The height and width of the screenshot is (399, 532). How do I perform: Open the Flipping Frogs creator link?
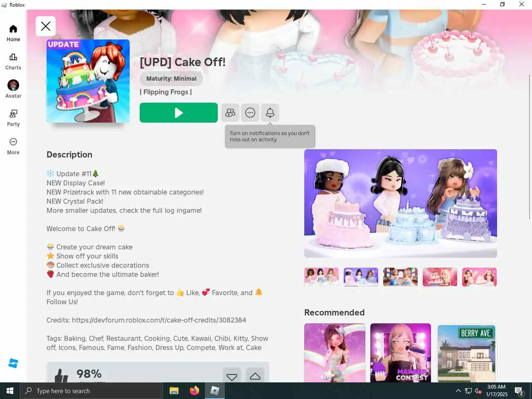click(166, 92)
